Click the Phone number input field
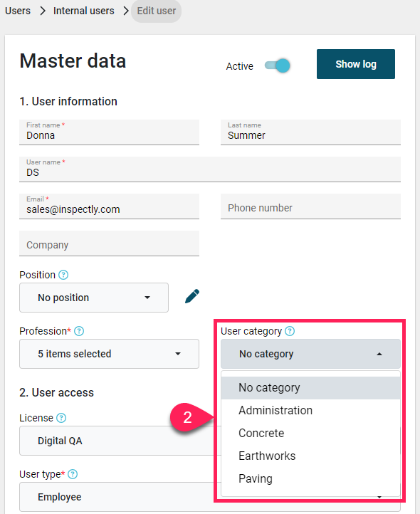Viewport: 420px width, 514px height. 310,206
